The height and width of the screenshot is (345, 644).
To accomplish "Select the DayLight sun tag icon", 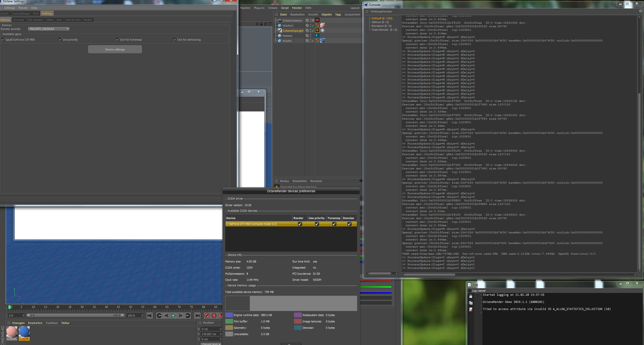I will 317,30.
